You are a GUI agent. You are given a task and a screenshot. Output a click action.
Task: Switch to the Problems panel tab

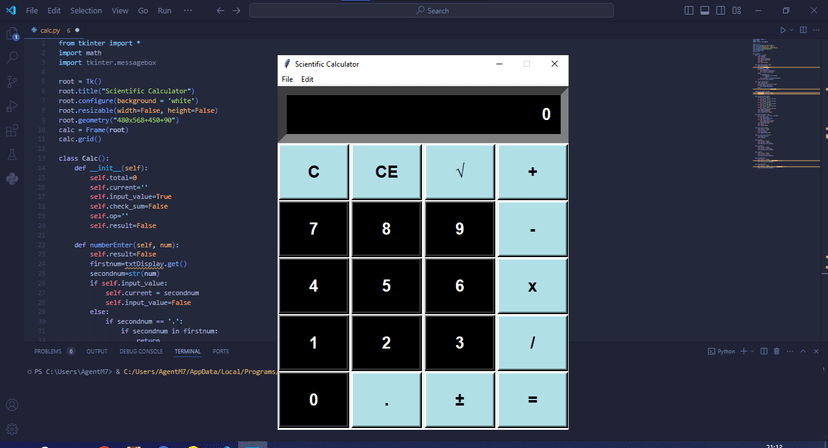point(48,352)
